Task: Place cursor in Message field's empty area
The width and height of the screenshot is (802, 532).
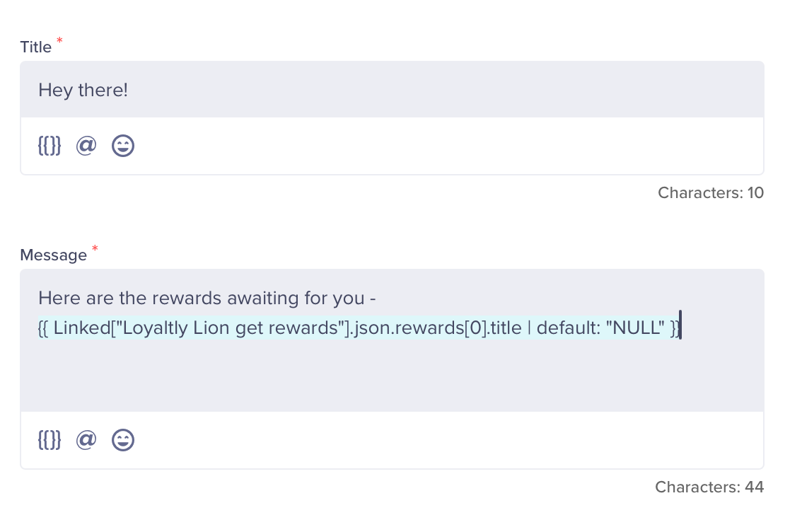Action: (392, 376)
